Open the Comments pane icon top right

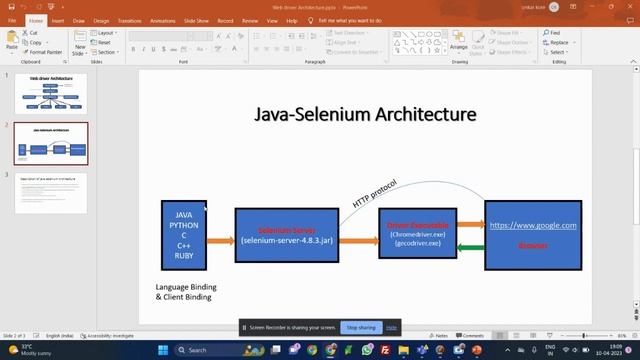[630, 20]
